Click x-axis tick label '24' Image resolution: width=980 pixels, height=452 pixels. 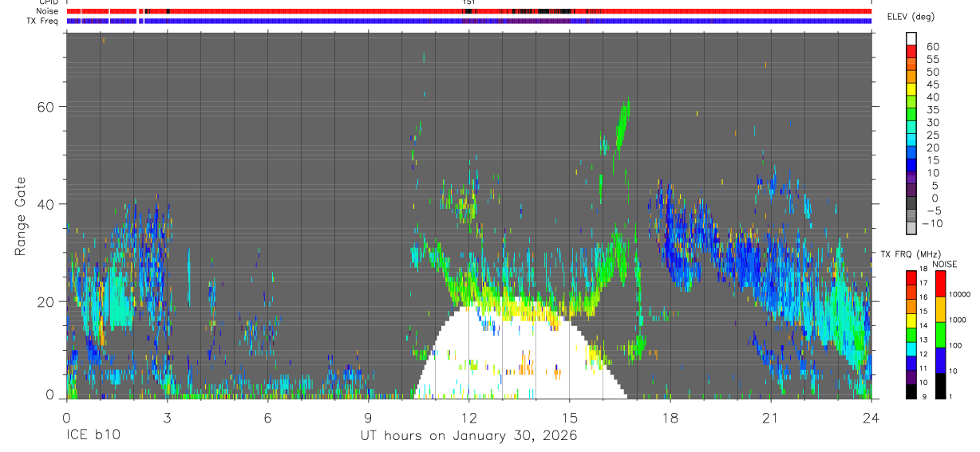pyautogui.click(x=871, y=417)
